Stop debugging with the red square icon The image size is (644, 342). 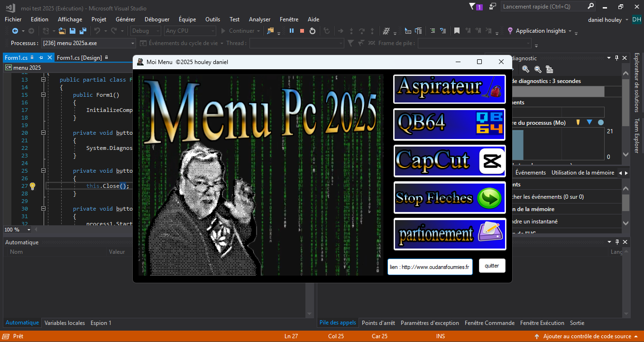[x=302, y=31]
